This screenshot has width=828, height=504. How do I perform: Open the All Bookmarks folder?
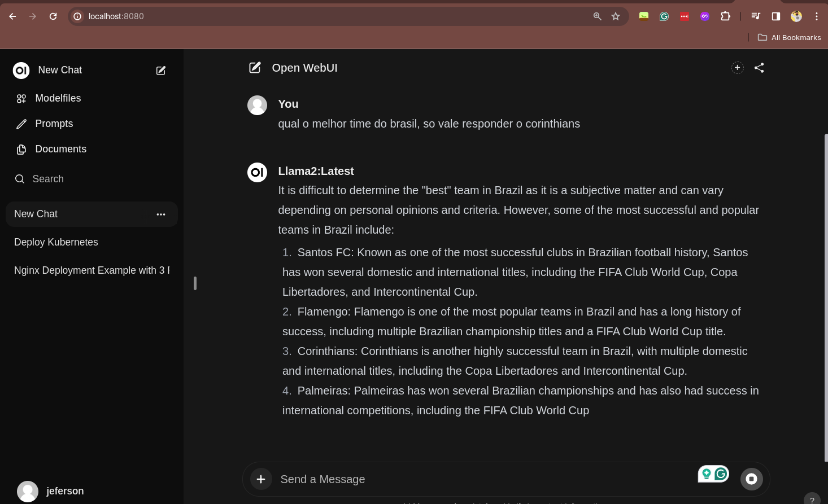point(790,37)
